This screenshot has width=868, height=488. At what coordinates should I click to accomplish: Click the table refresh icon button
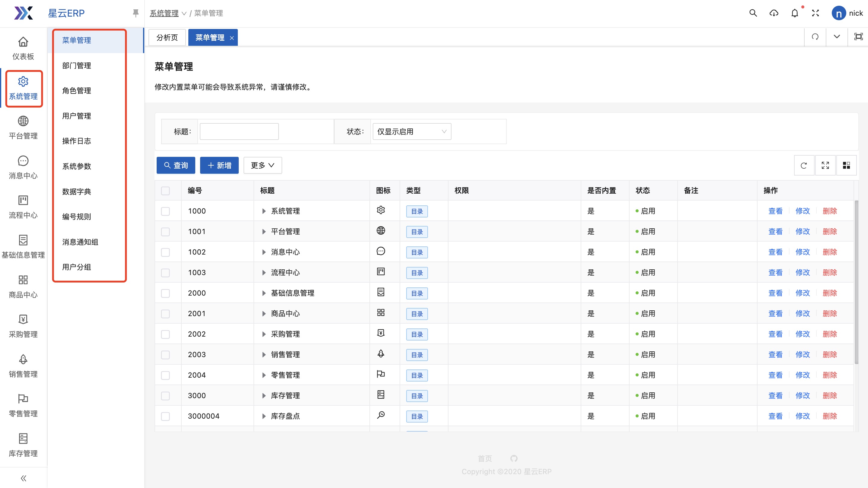[x=804, y=165]
